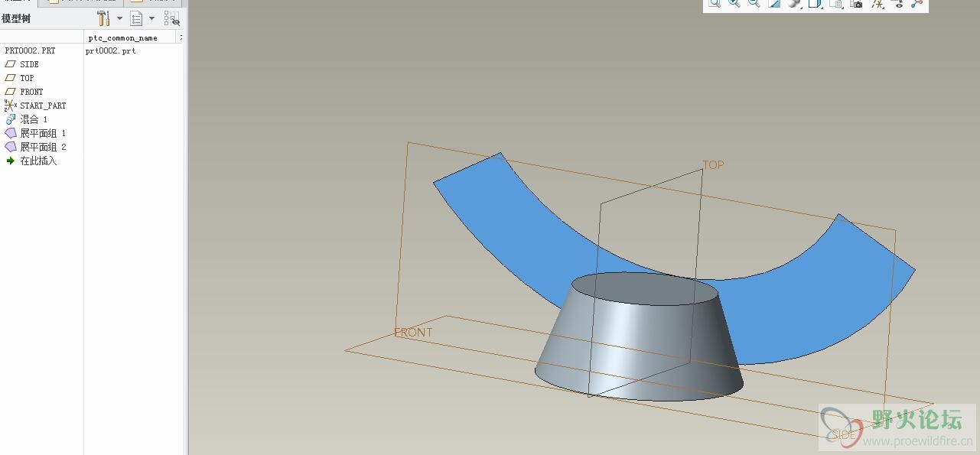Screen dimensions: 980x455
Task: Open the Datum Display Filters icon
Action: (x=877, y=4)
